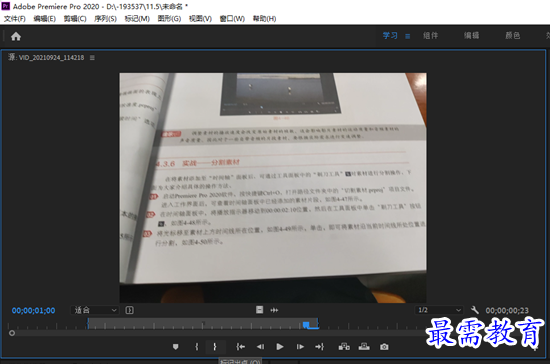The width and height of the screenshot is (550, 364).
Task: Open the wrench settings icon
Action: click(475, 310)
